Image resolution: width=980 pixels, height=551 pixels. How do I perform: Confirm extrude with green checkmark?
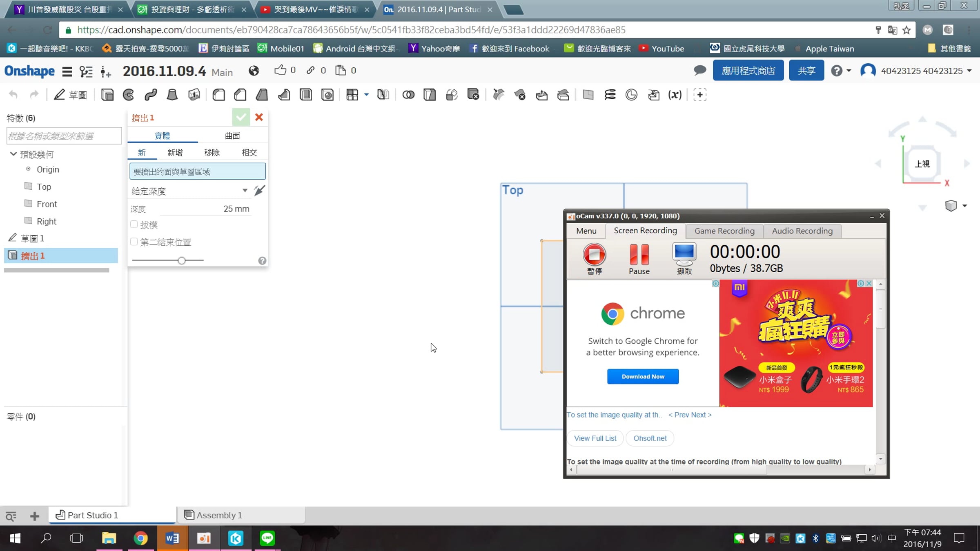[x=241, y=118]
